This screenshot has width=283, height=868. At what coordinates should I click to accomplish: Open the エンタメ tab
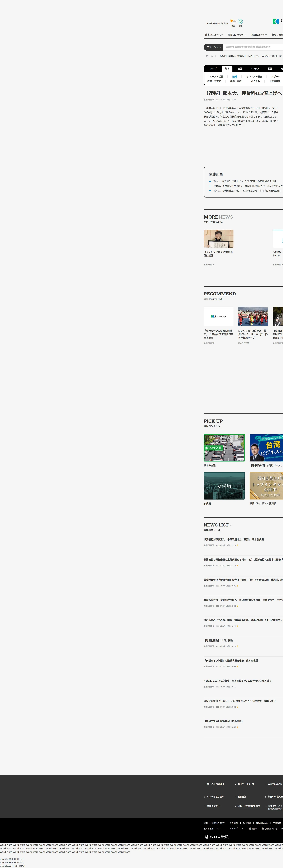[x=255, y=69]
